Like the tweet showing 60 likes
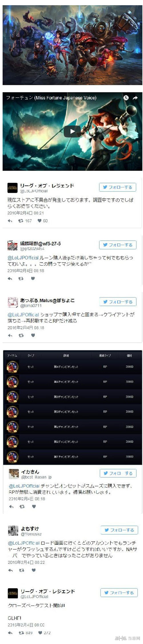Screen dimensions: 143x644 (39, 221)
